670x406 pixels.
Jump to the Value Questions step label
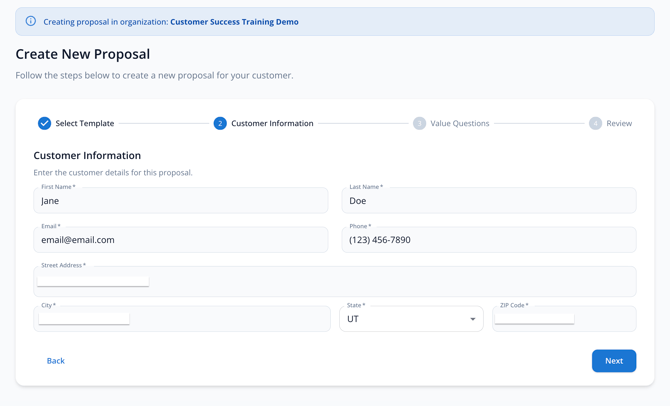tap(459, 123)
